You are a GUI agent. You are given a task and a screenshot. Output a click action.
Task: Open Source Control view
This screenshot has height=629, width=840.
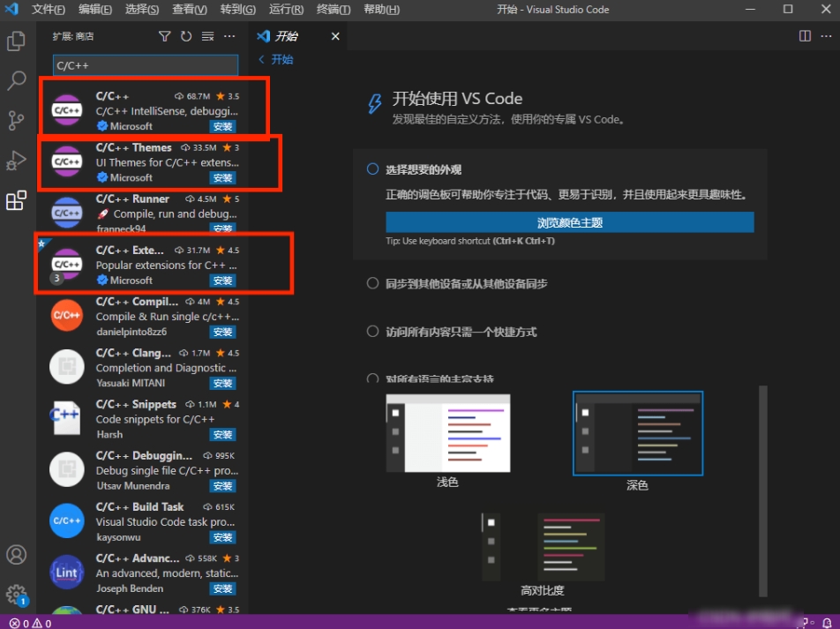[16, 120]
